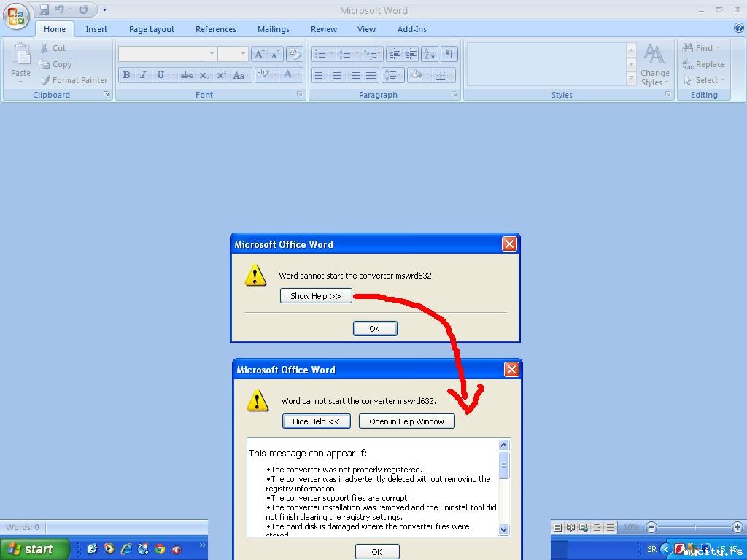Viewport: 747px width, 560px height.
Task: Open the Change Styles dropdown
Action: [655, 65]
